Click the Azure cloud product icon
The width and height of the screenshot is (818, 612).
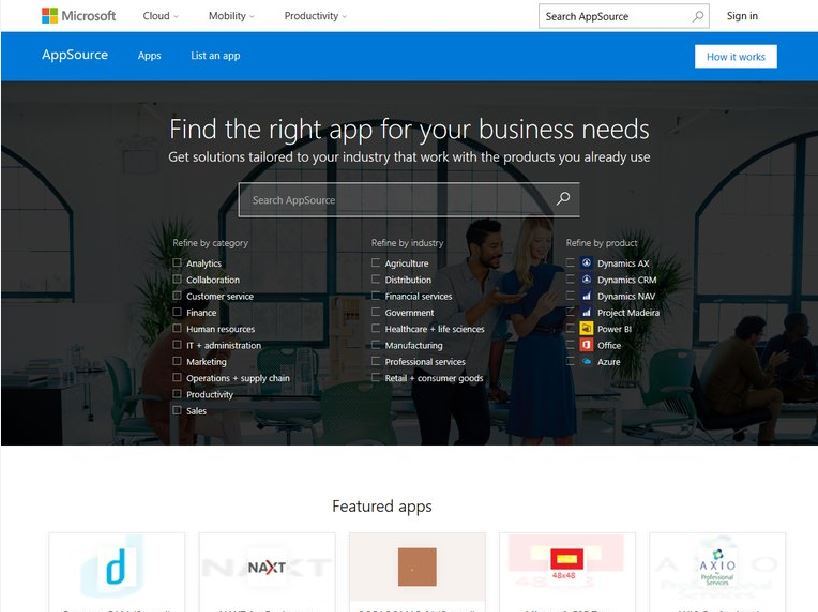point(586,361)
